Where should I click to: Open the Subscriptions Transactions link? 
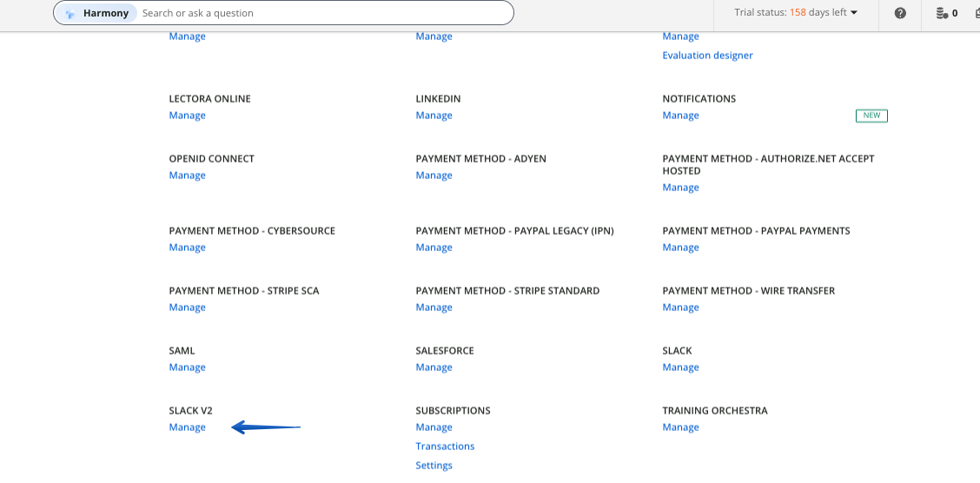[x=445, y=447]
